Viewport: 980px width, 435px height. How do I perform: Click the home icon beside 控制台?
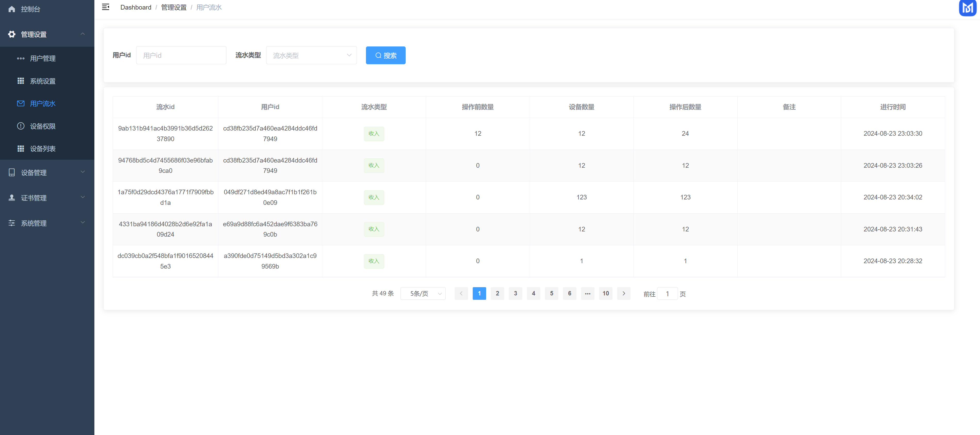12,9
